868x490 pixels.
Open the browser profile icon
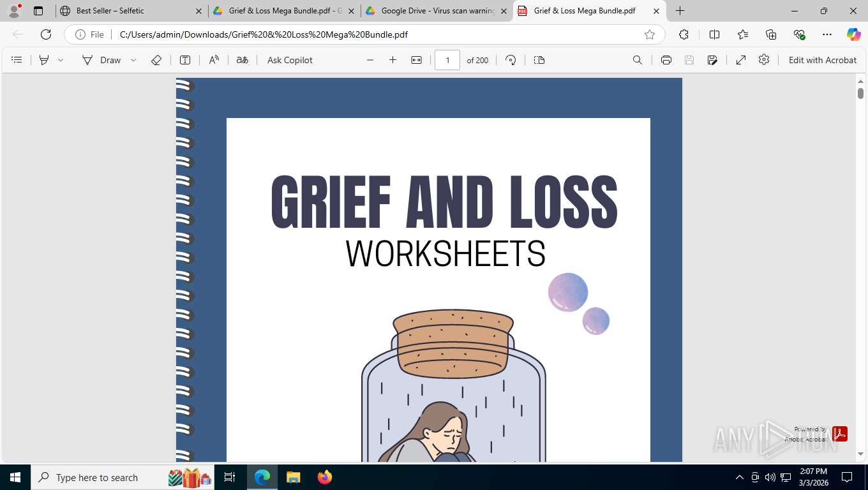click(14, 11)
